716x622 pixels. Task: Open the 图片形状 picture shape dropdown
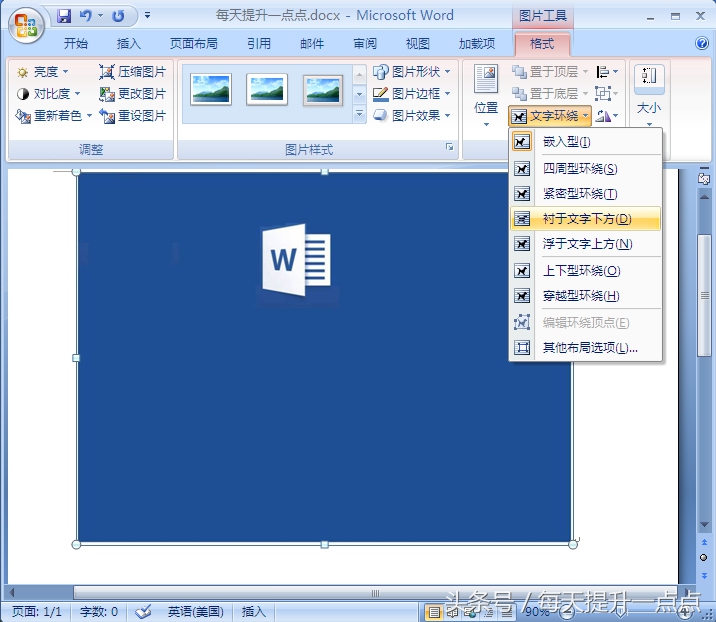point(412,72)
